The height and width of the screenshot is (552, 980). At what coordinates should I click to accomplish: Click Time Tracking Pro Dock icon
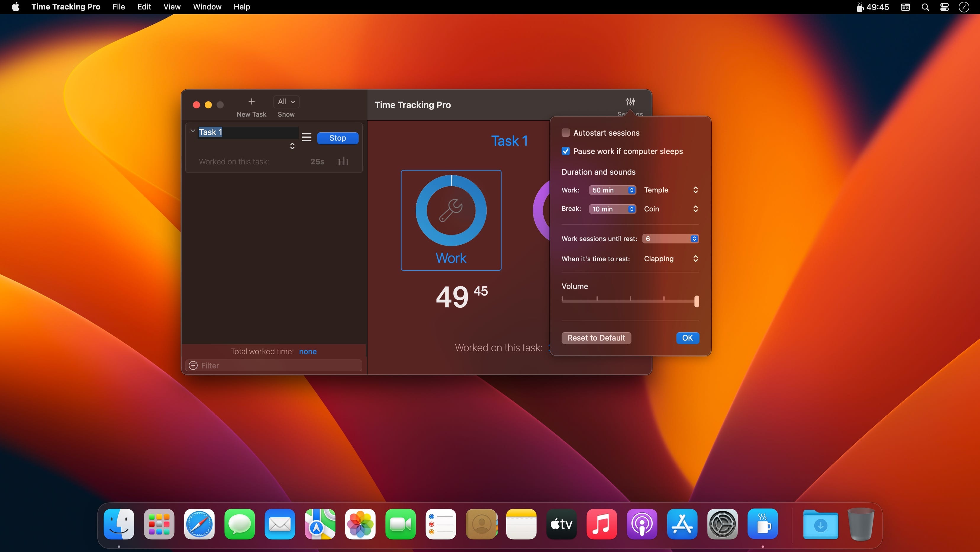click(763, 524)
